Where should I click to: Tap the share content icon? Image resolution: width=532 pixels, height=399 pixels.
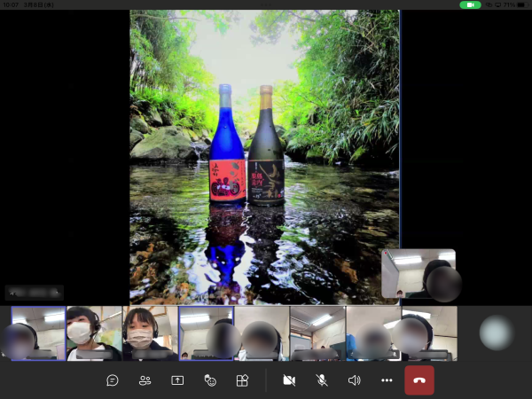click(x=177, y=380)
